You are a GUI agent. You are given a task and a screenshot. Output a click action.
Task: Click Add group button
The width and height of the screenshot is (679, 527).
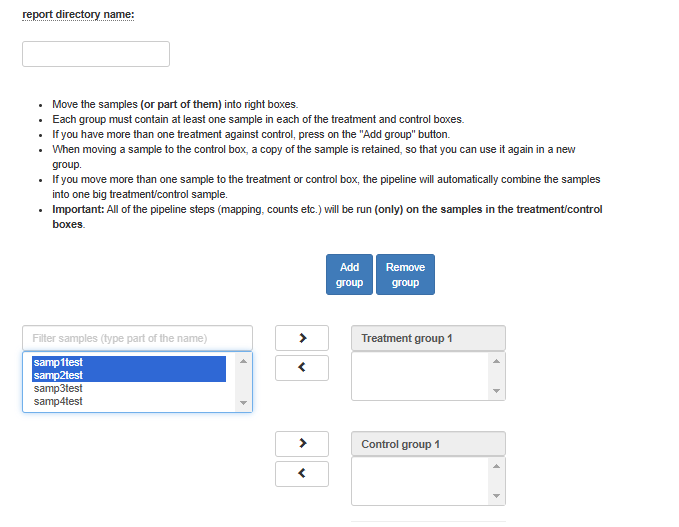click(x=349, y=275)
